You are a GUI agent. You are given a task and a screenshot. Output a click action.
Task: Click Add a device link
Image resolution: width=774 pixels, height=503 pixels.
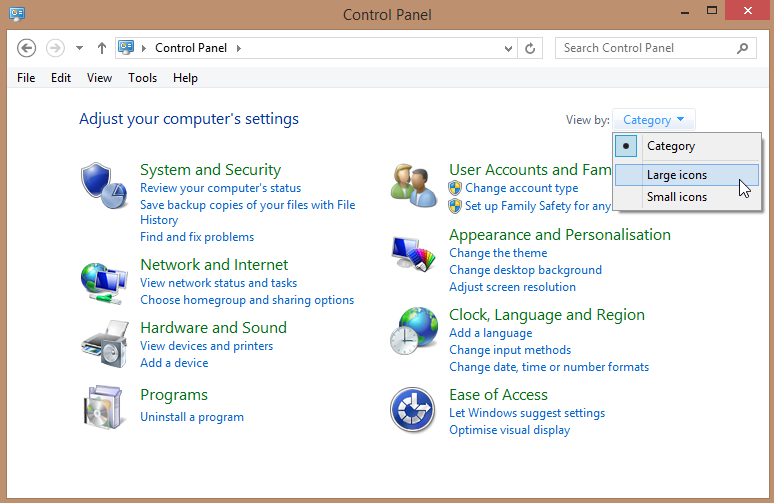coord(174,363)
